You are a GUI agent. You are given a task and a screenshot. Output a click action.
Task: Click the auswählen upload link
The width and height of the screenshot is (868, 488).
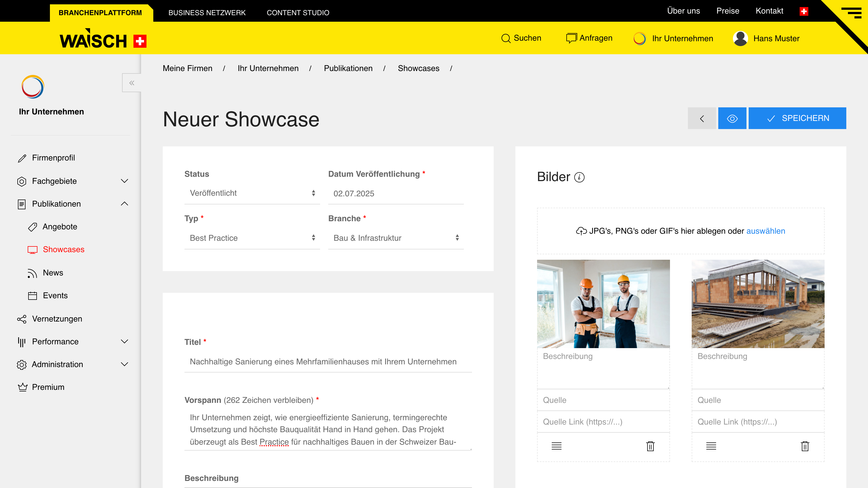[x=765, y=231]
